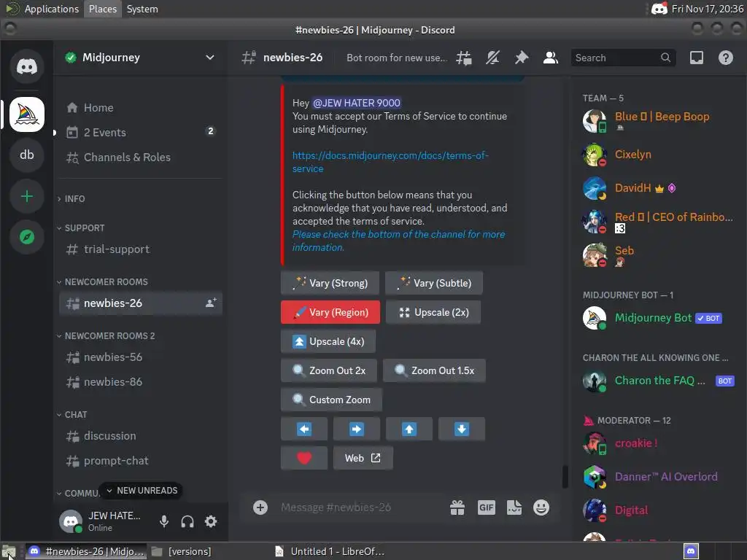Open Discord direct messages home icon
Viewport: 747px width, 560px height.
(27, 66)
